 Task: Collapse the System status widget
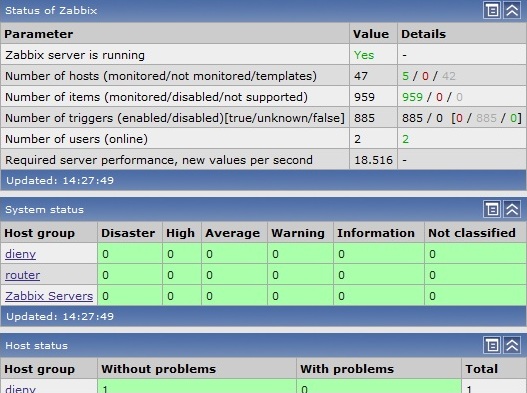click(512, 209)
